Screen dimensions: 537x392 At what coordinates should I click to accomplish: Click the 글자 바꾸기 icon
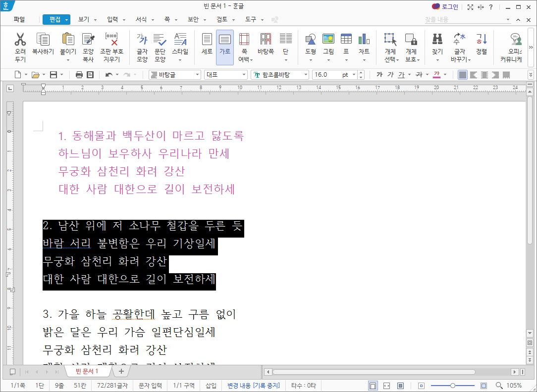[x=460, y=39]
